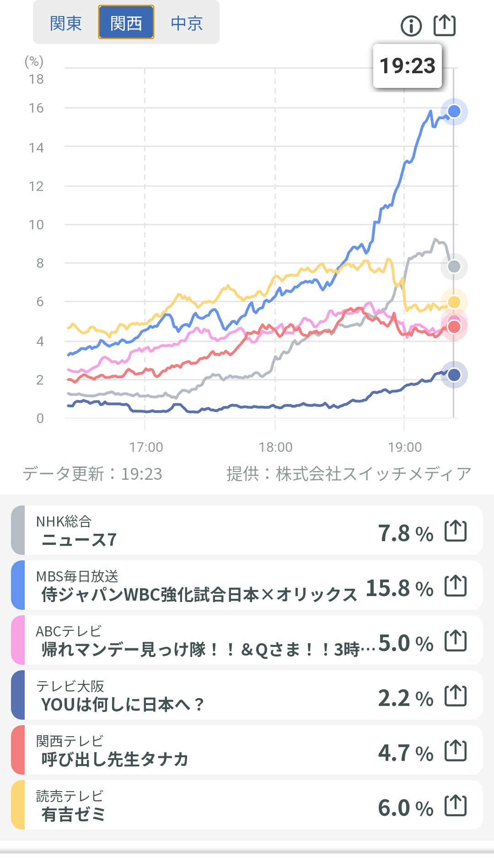Click the dark blue テレビ大阪 data point

454,375
